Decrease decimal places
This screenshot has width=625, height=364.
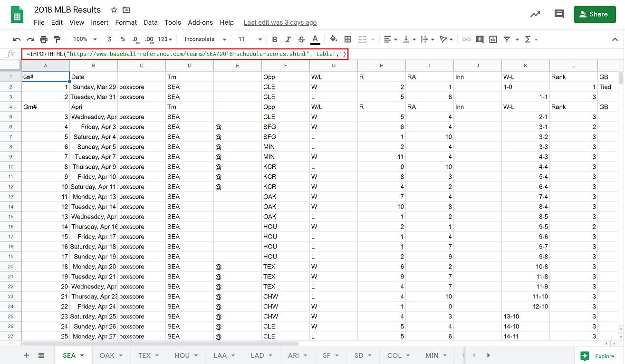click(135, 39)
